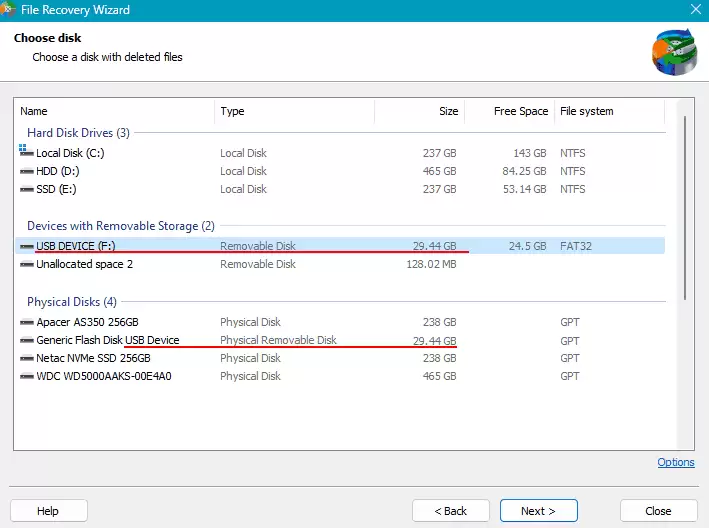The image size is (709, 528).
Task: Collapse Devices with Removable Storage group
Action: tap(120, 226)
